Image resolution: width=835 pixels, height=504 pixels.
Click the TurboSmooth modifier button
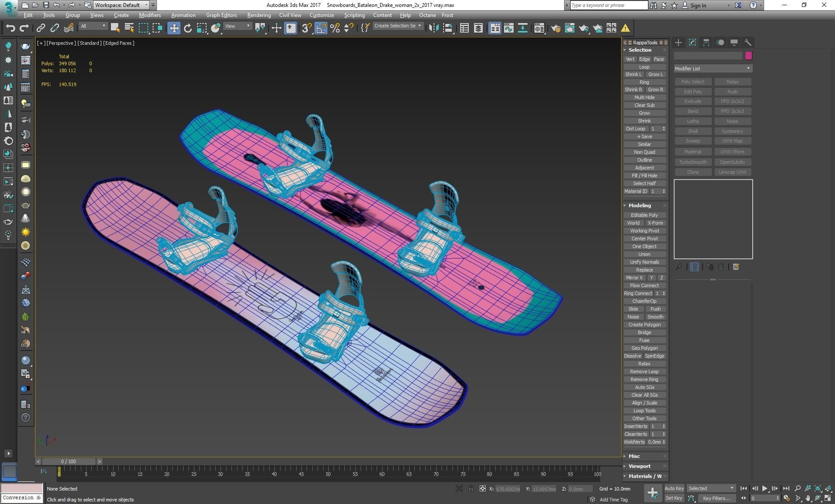pos(693,162)
